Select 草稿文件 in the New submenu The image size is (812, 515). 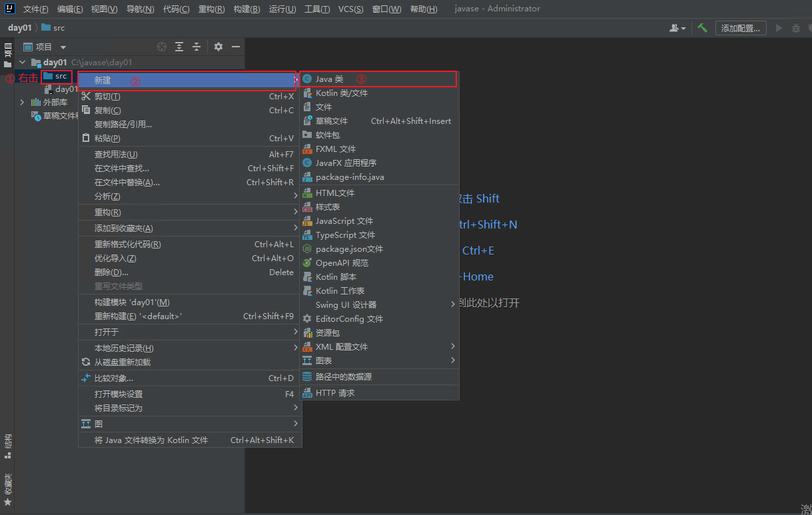pos(378,121)
